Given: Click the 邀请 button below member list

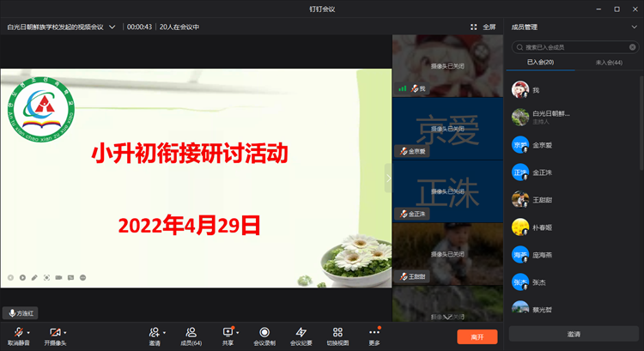Looking at the screenshot, I should (x=573, y=334).
